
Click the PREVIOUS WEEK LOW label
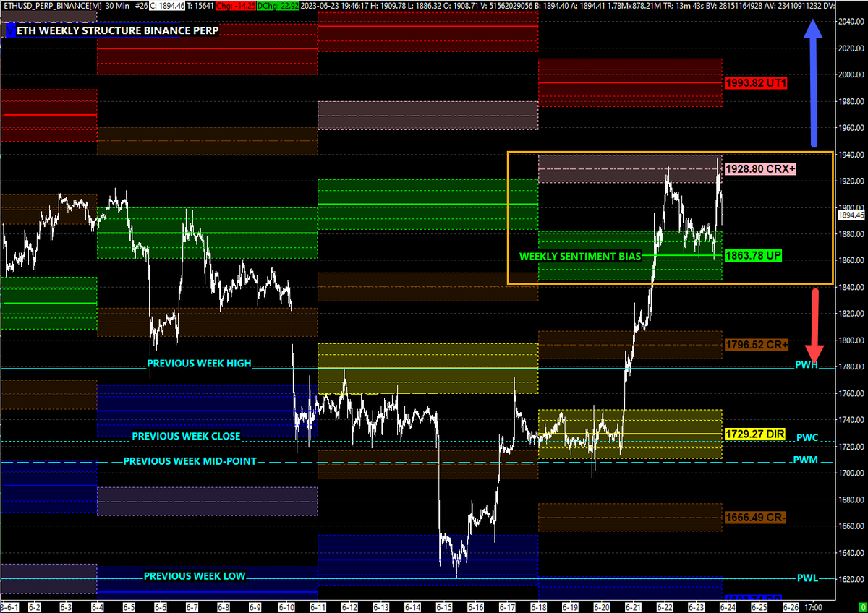tap(195, 576)
